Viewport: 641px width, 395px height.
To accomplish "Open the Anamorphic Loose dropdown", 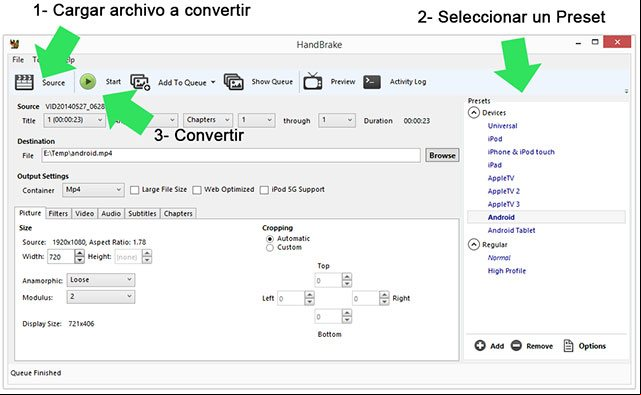I will click(101, 280).
